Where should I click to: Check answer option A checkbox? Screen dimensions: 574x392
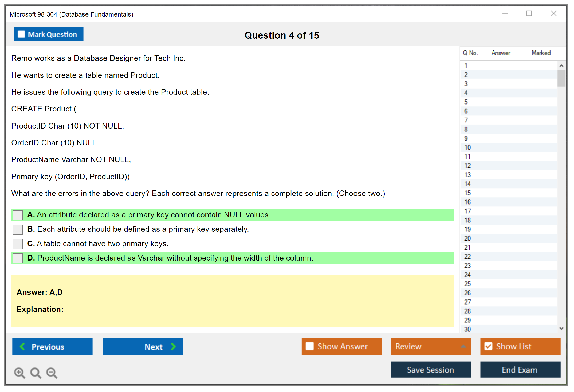pyautogui.click(x=18, y=215)
